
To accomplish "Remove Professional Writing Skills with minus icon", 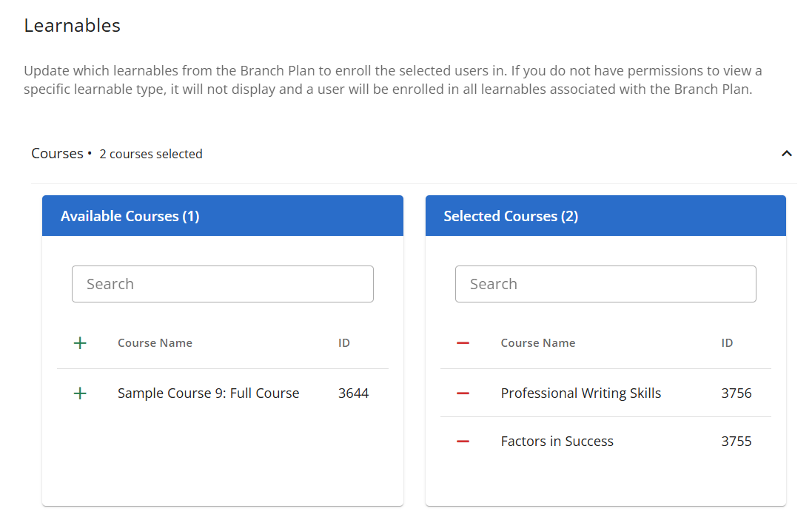I will coord(463,393).
